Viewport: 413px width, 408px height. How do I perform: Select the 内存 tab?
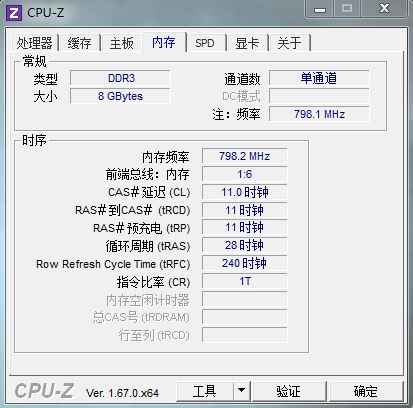click(164, 42)
